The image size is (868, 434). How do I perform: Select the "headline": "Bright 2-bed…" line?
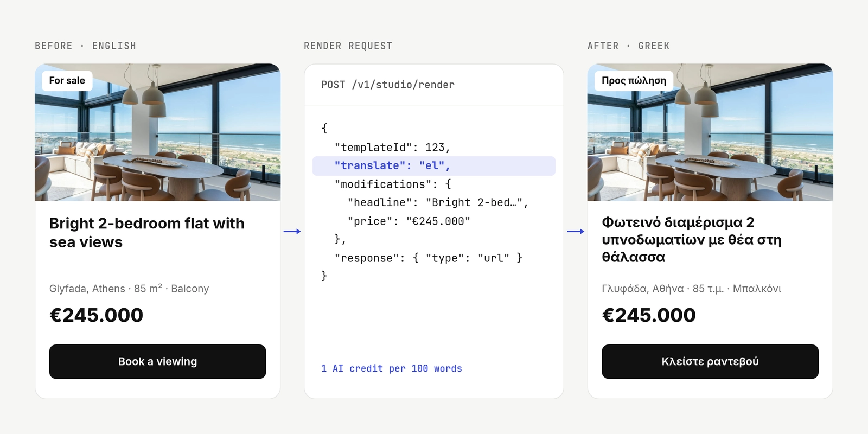(x=438, y=203)
